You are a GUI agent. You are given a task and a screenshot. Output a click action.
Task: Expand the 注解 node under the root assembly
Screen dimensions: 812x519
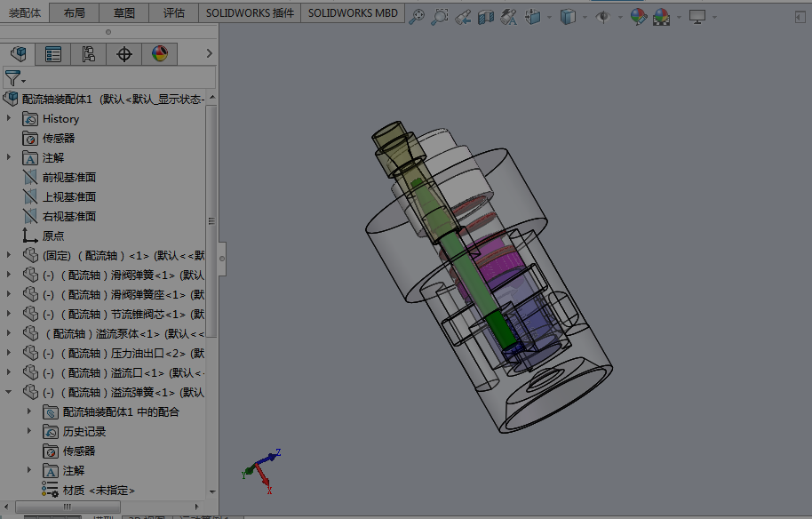pyautogui.click(x=8, y=157)
